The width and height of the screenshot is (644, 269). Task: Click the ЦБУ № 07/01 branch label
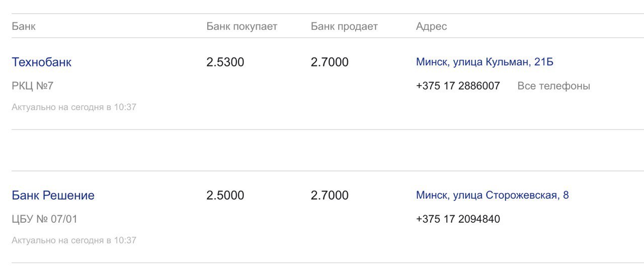coord(44,219)
